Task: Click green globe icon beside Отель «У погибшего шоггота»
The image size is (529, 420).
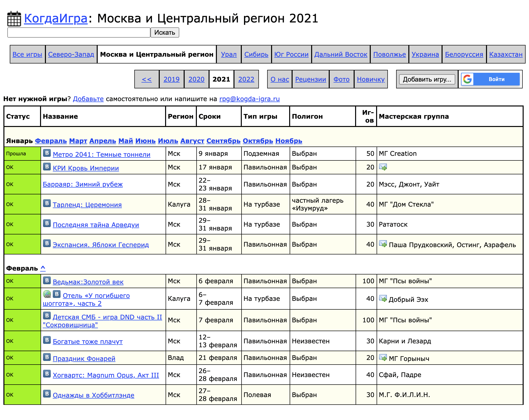Action: [x=47, y=294]
